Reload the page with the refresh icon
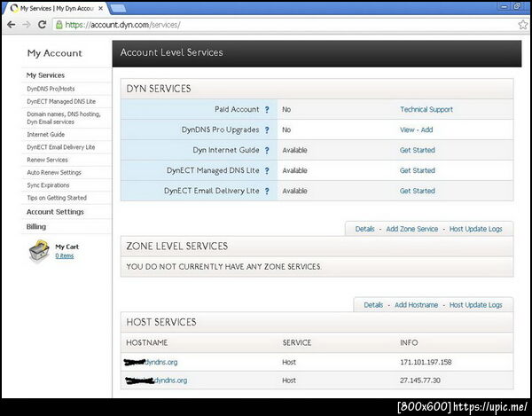The image size is (532, 416). pyautogui.click(x=42, y=25)
